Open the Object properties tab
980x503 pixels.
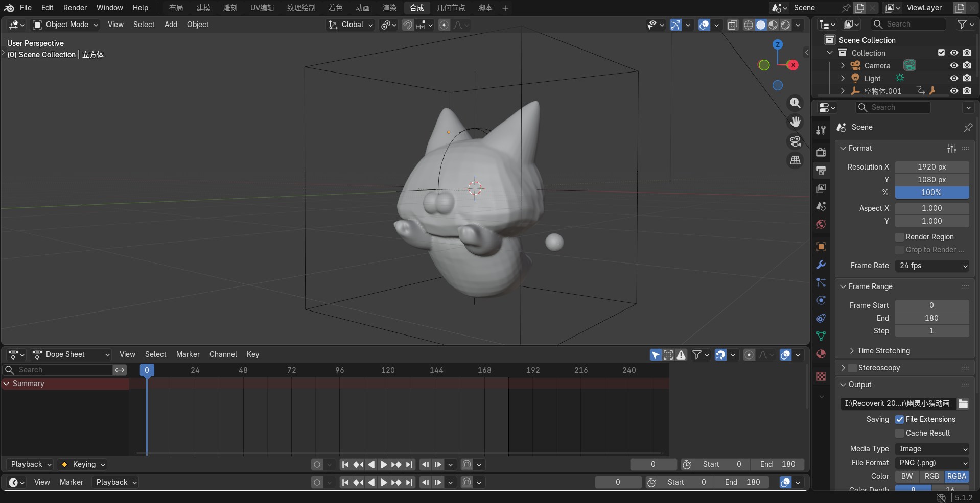tap(821, 246)
